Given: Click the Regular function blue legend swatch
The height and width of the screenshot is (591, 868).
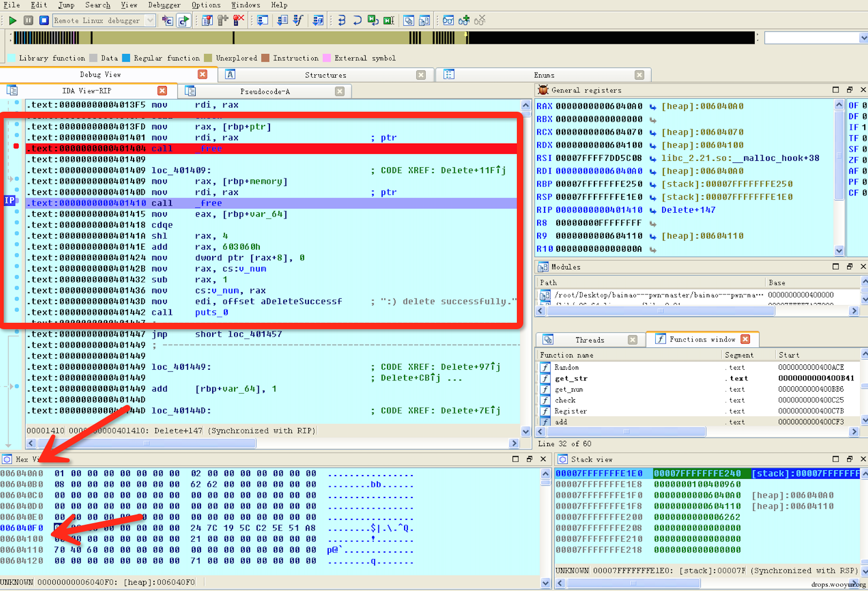Looking at the screenshot, I should [126, 58].
